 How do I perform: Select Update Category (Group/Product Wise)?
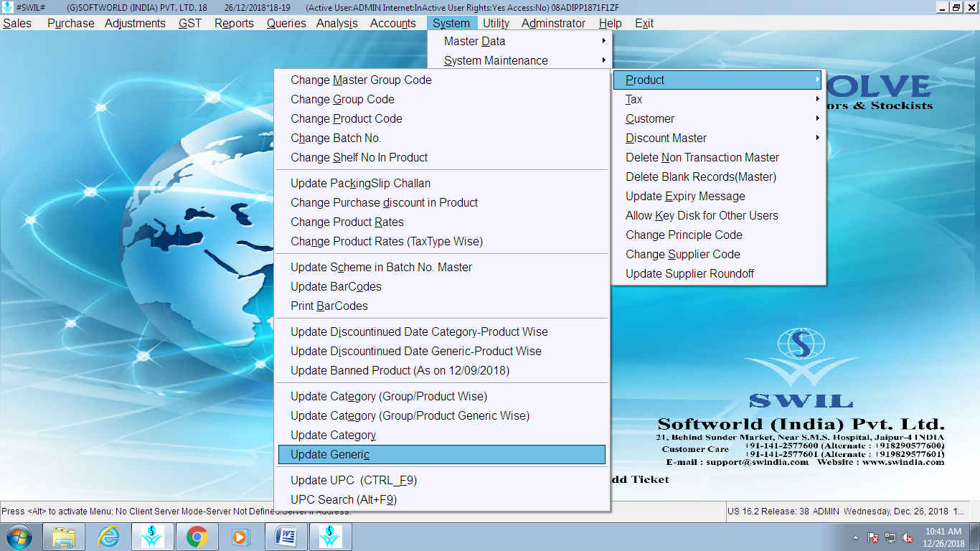point(442,396)
